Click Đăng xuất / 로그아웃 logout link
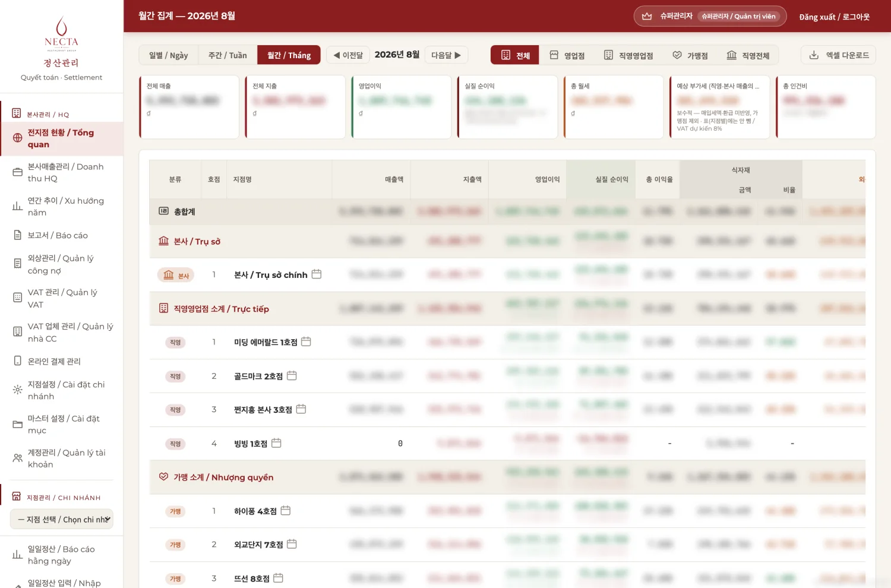Screen dimensions: 891x588 pos(834,17)
